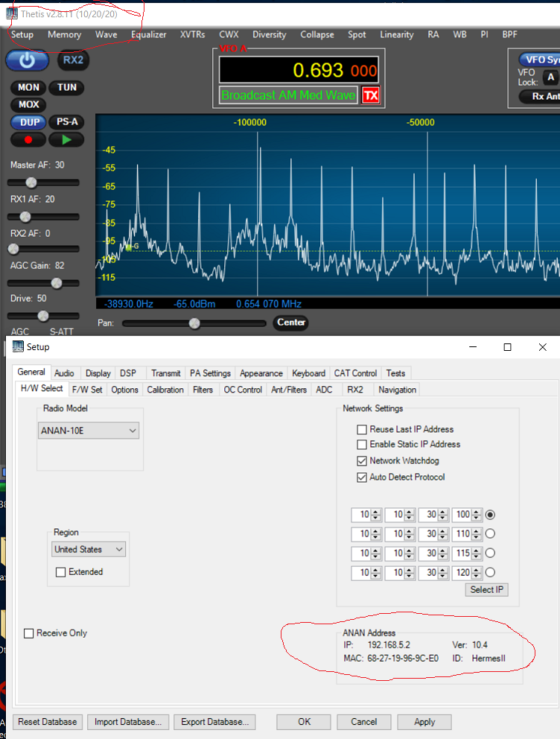Click the Import Database button
This screenshot has height=739, width=560.
[127, 722]
